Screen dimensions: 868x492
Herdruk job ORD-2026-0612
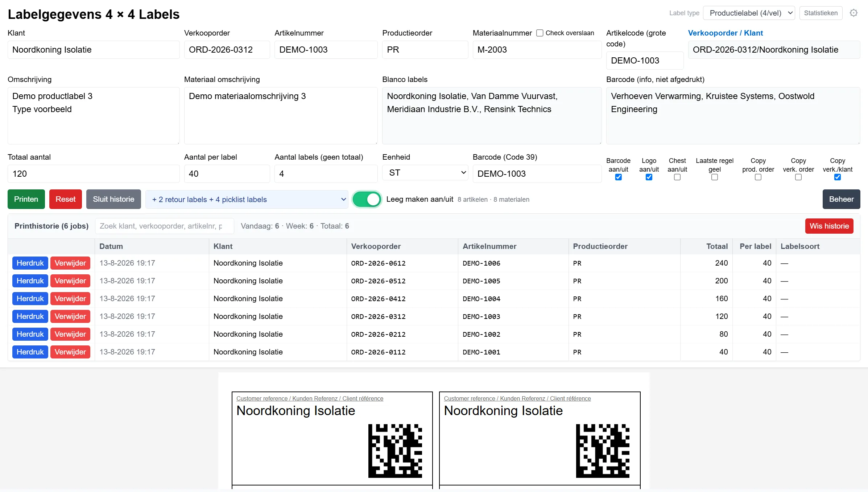pos(30,263)
